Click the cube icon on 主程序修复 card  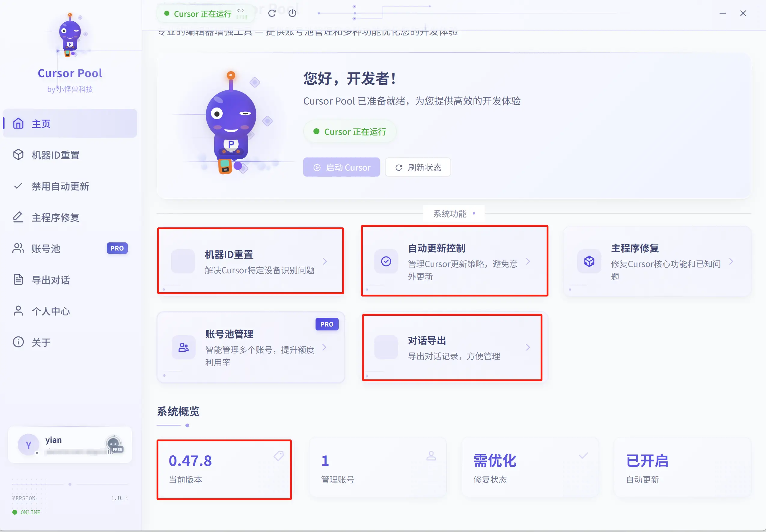point(589,261)
